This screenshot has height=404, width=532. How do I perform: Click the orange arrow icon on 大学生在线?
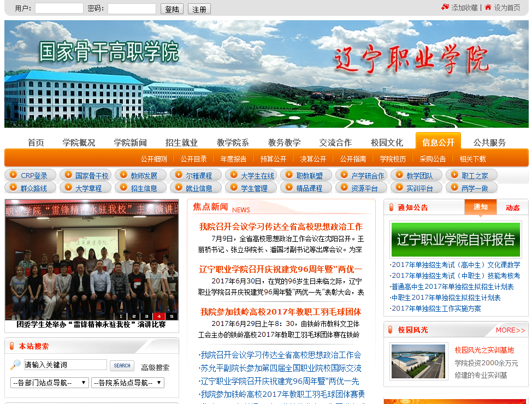(x=233, y=175)
